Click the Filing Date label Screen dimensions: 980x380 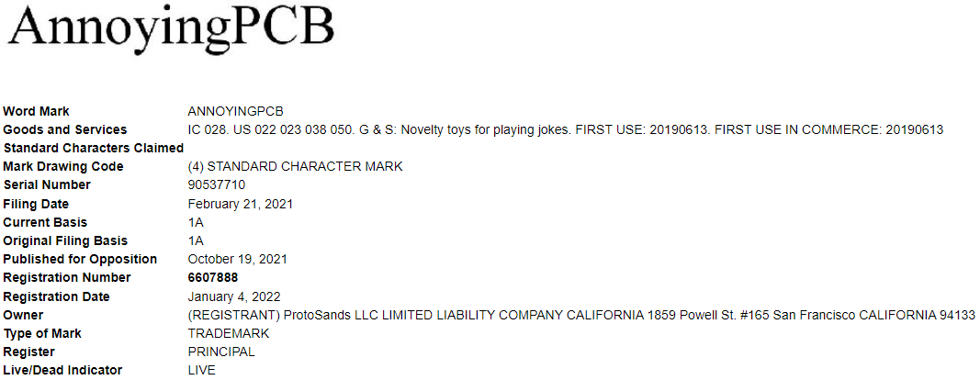point(36,204)
